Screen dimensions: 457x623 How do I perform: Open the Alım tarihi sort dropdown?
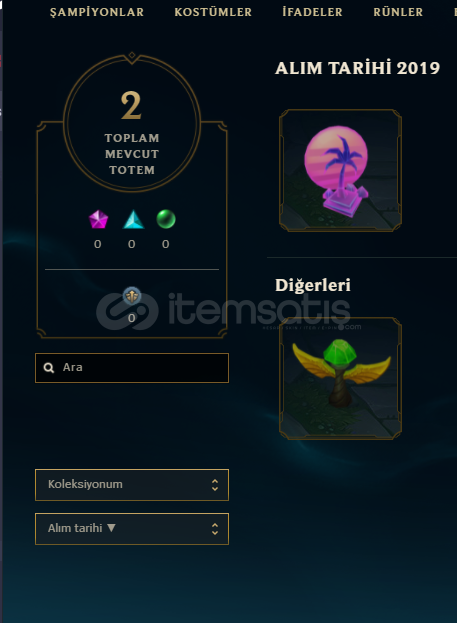[x=132, y=529]
